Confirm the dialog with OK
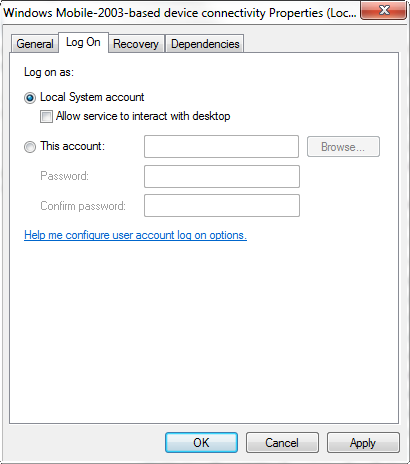 [x=201, y=443]
